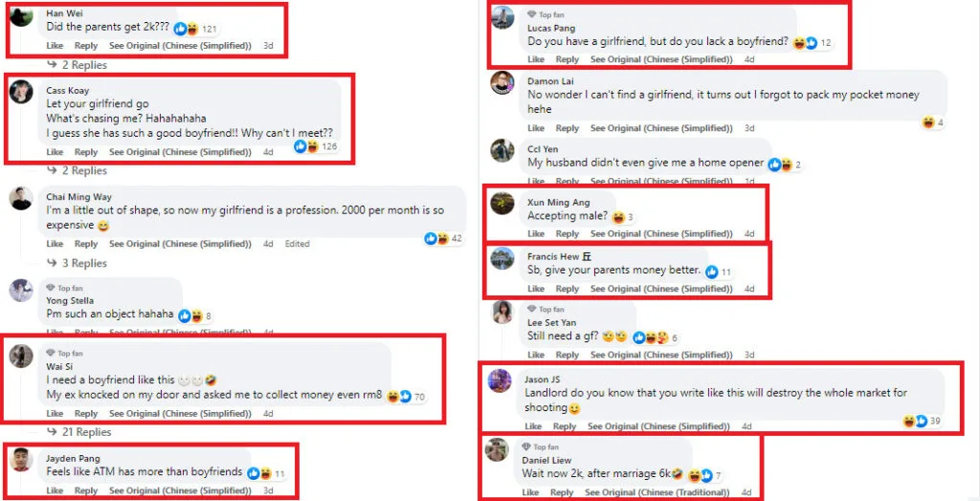This screenshot has height=501, width=980.
Task: Like Francis Hew's comment
Action: click(536, 289)
